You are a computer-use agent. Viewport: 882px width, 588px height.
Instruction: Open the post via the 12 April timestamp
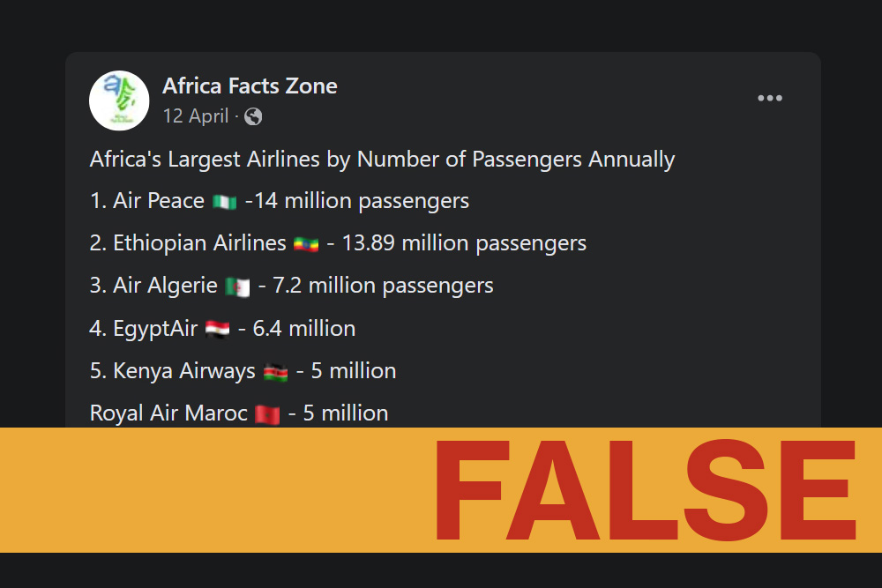pos(195,116)
